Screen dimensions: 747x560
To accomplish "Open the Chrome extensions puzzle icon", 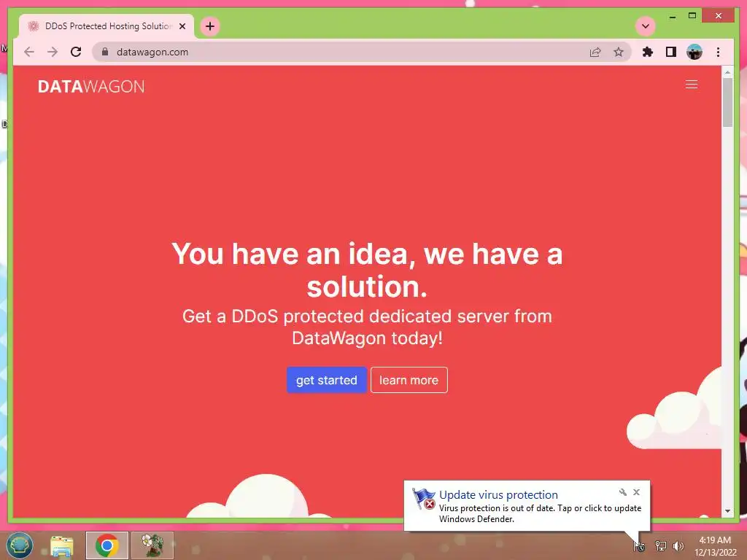I will 648,52.
